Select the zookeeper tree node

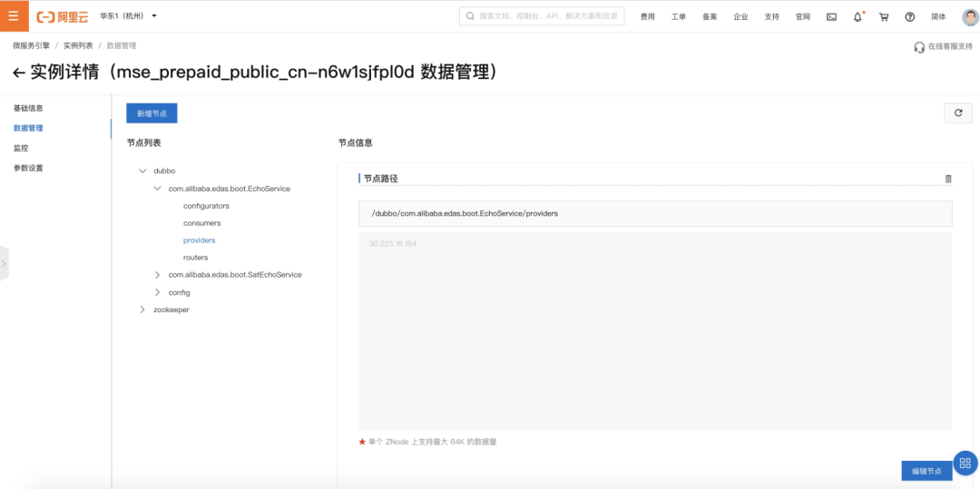pyautogui.click(x=171, y=309)
